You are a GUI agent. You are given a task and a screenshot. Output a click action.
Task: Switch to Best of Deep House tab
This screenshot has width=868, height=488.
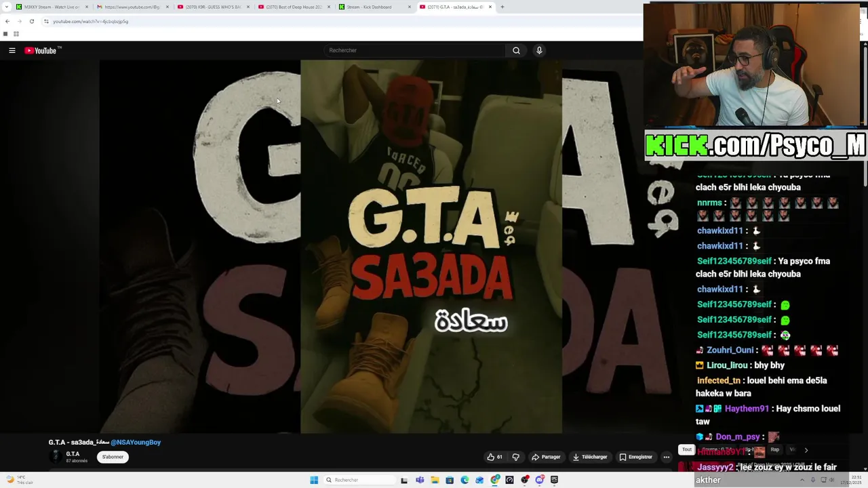[x=293, y=7]
